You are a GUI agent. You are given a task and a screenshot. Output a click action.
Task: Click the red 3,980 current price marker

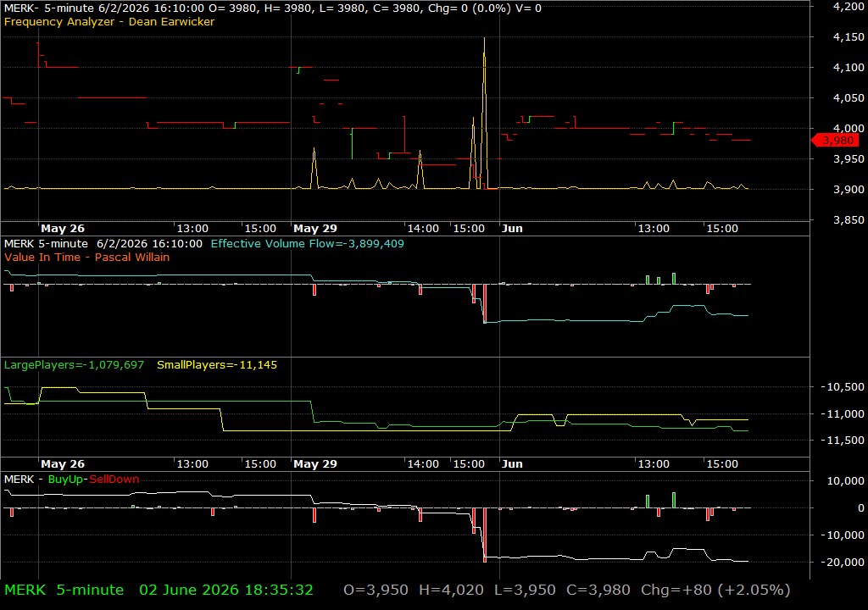click(835, 141)
